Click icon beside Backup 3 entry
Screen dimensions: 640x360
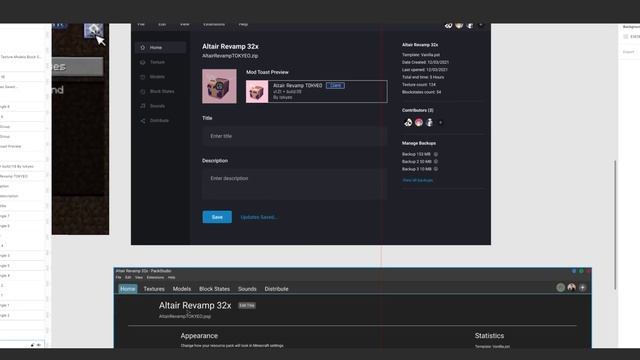(x=436, y=169)
